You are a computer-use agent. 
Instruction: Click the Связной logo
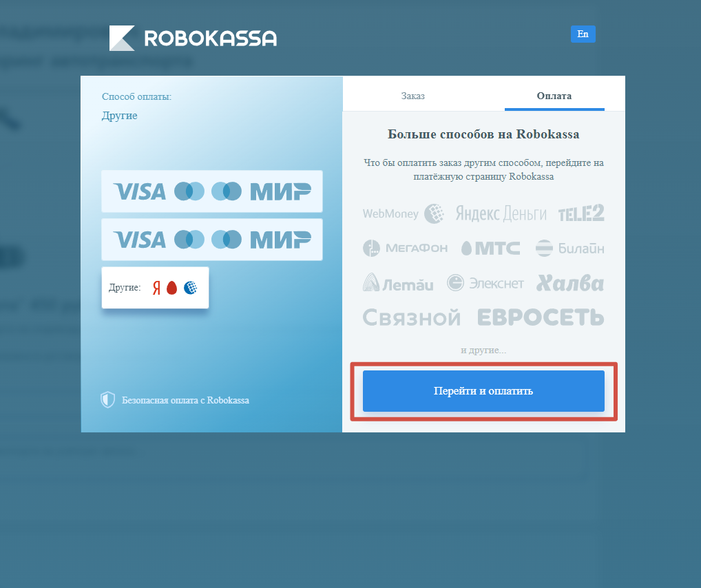[411, 318]
